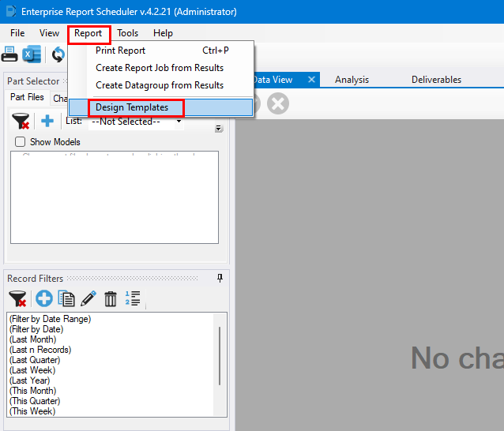Click the printer icon in the toolbar
The image size is (504, 431).
click(9, 54)
